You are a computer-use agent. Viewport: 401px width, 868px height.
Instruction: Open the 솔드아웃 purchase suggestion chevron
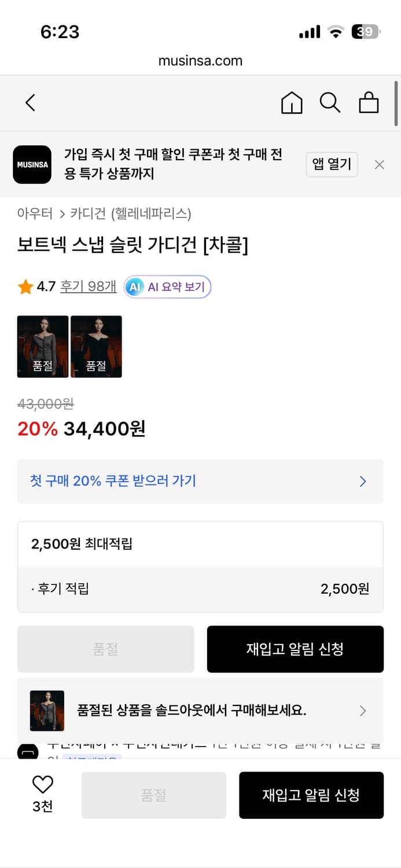coord(363,711)
